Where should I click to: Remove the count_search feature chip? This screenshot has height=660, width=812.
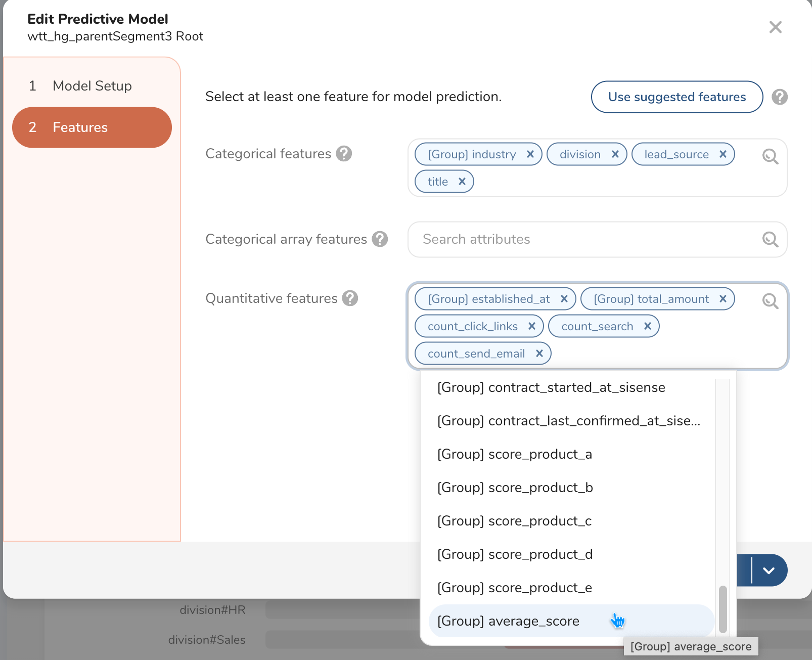point(648,326)
